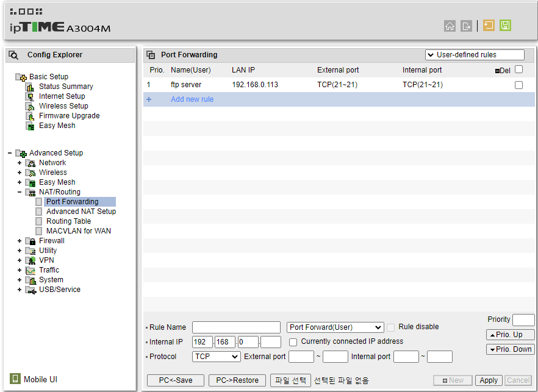
Task: Click the green save icon in header
Action: tap(505, 26)
